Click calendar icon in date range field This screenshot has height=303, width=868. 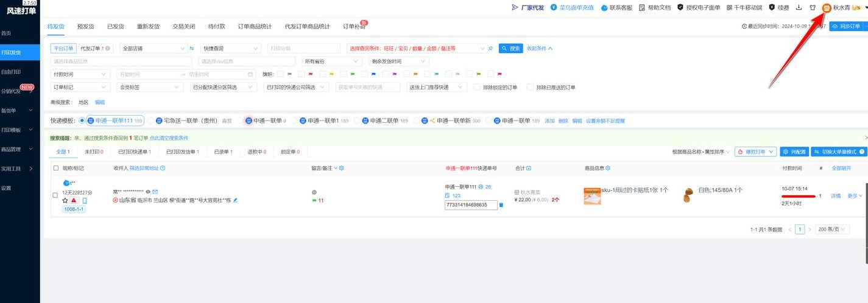pos(250,74)
